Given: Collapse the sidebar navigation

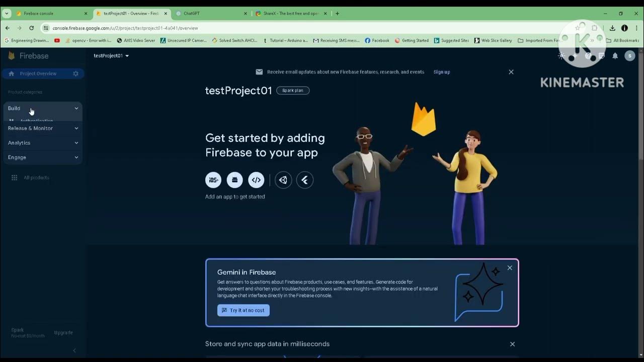Looking at the screenshot, I should pyautogui.click(x=74, y=350).
